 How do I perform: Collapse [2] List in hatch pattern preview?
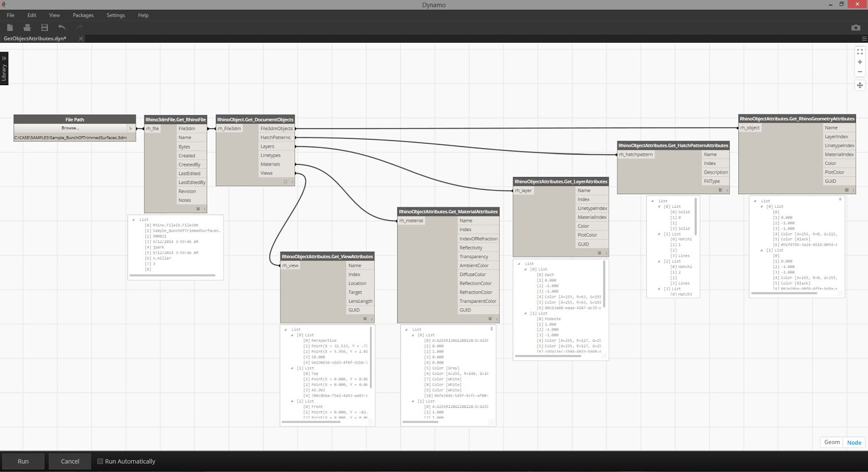tap(659, 261)
